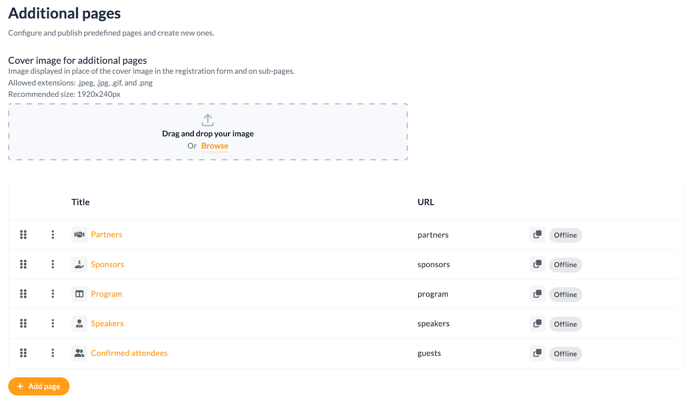Screen dimensions: 695x404
Task: Open three-dot menu for Confirmed attendees
Action: click(x=53, y=353)
